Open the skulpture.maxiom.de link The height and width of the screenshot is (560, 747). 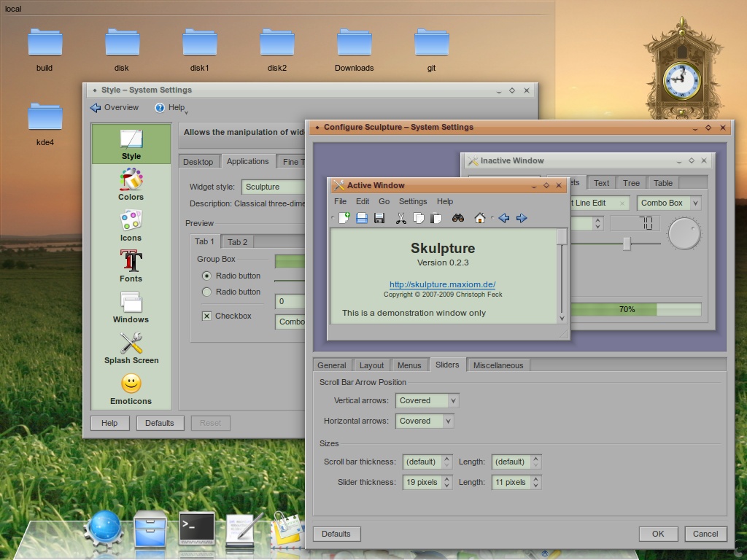443,284
